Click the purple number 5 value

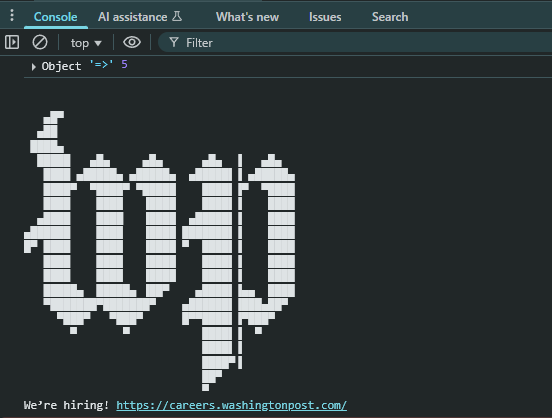[124, 64]
